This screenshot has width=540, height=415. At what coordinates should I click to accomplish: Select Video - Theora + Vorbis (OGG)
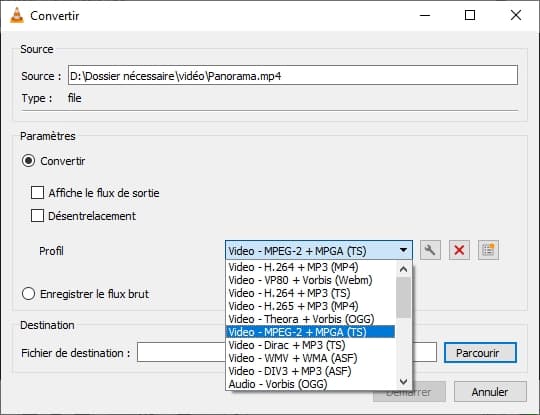[x=310, y=319]
